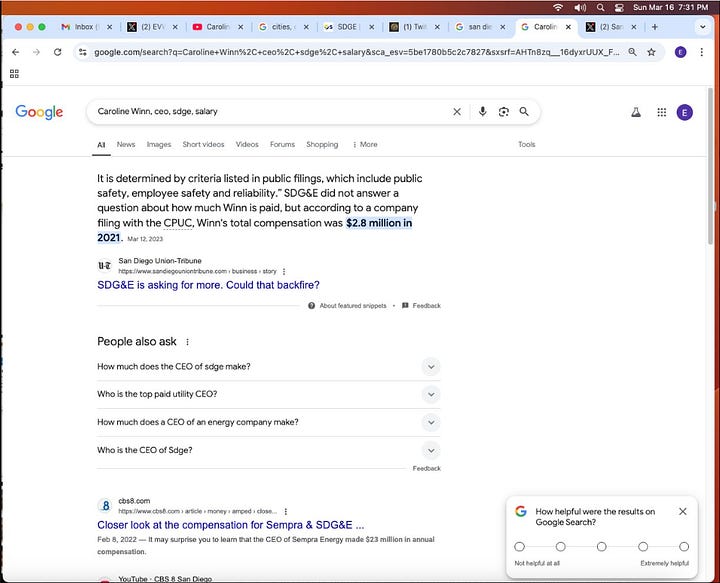Select second helpfulness rating option
The image size is (720, 583).
coord(561,547)
